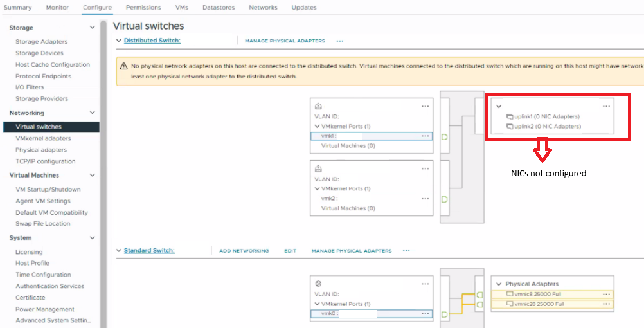Click ellipsis menu on vmk0 row

(x=425, y=314)
